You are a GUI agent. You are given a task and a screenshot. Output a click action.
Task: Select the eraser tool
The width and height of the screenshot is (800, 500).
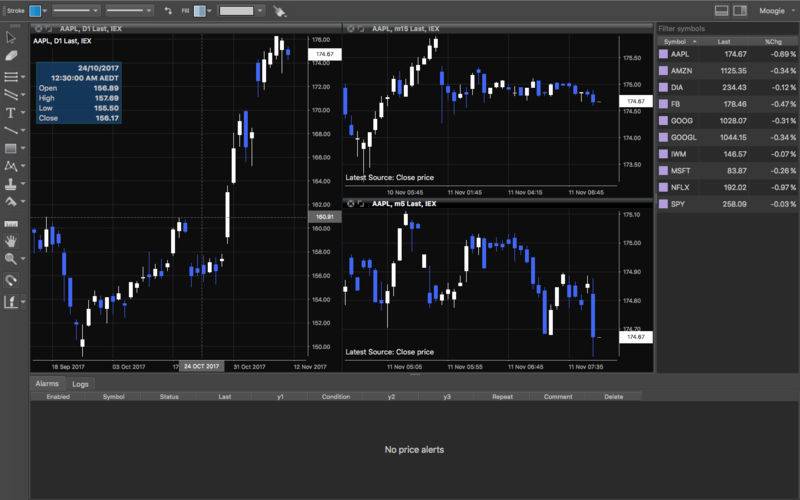(x=11, y=56)
